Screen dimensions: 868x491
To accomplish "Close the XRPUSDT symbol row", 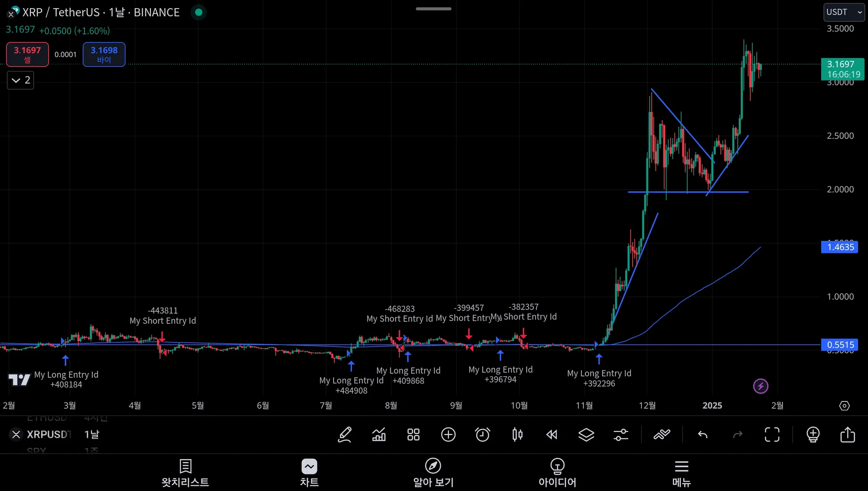I will coord(16,435).
